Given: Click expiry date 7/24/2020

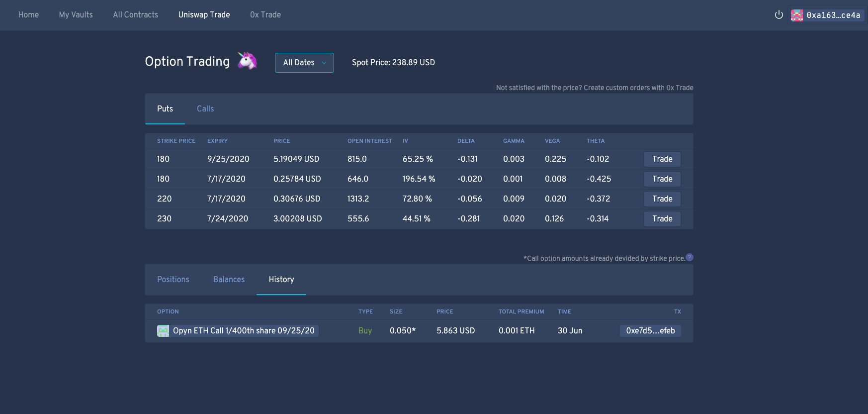Looking at the screenshot, I should [x=228, y=219].
